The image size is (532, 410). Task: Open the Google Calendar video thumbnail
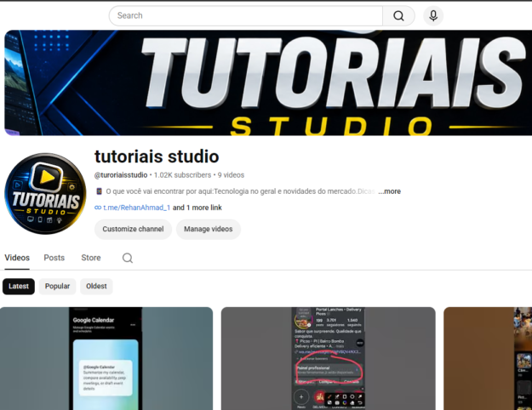pyautogui.click(x=106, y=358)
